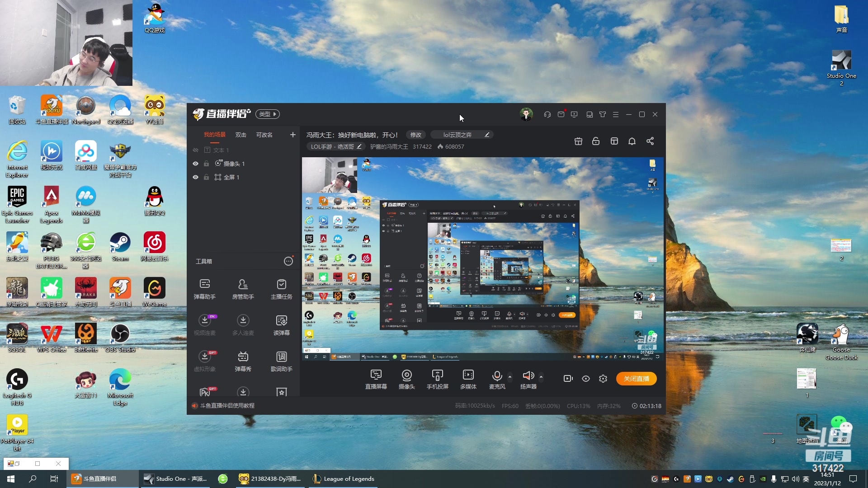
Task: Switch to the 可改名 scene tab
Action: (x=264, y=135)
